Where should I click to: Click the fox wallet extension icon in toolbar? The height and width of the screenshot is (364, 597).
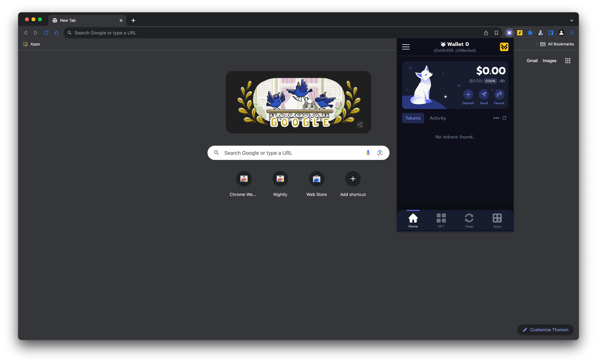(x=509, y=33)
